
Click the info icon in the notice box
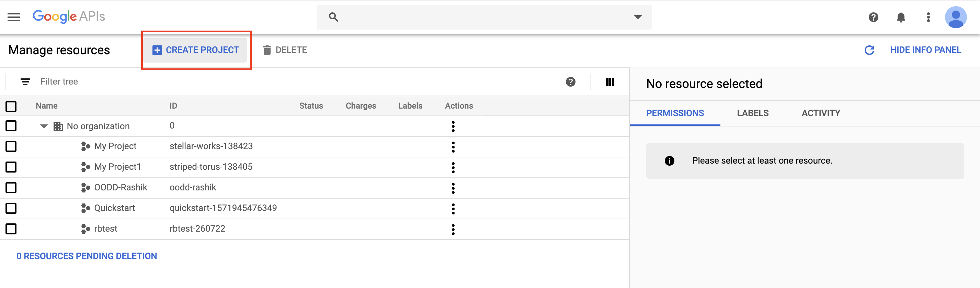(669, 161)
